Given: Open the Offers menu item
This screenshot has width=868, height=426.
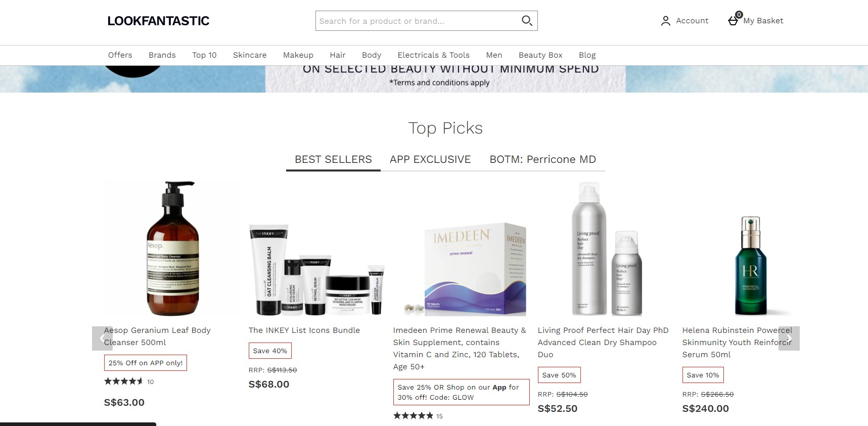Looking at the screenshot, I should click(120, 55).
